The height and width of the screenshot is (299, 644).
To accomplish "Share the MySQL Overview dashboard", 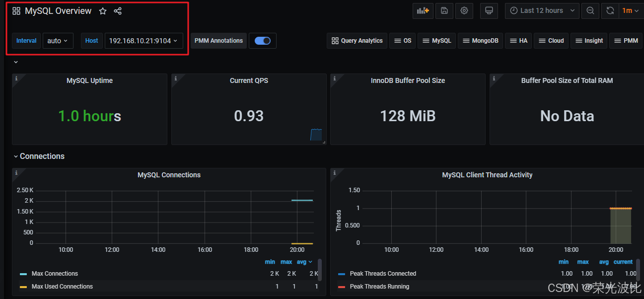I will tap(118, 11).
